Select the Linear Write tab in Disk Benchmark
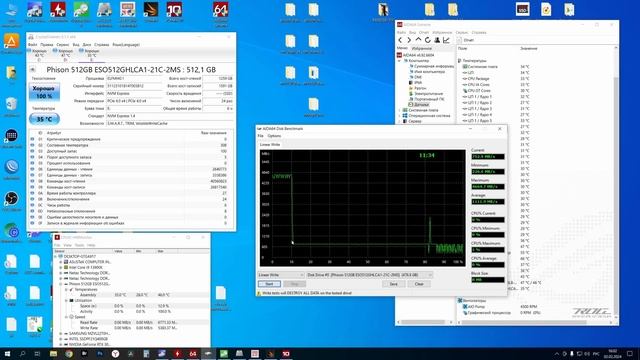 tap(270, 144)
